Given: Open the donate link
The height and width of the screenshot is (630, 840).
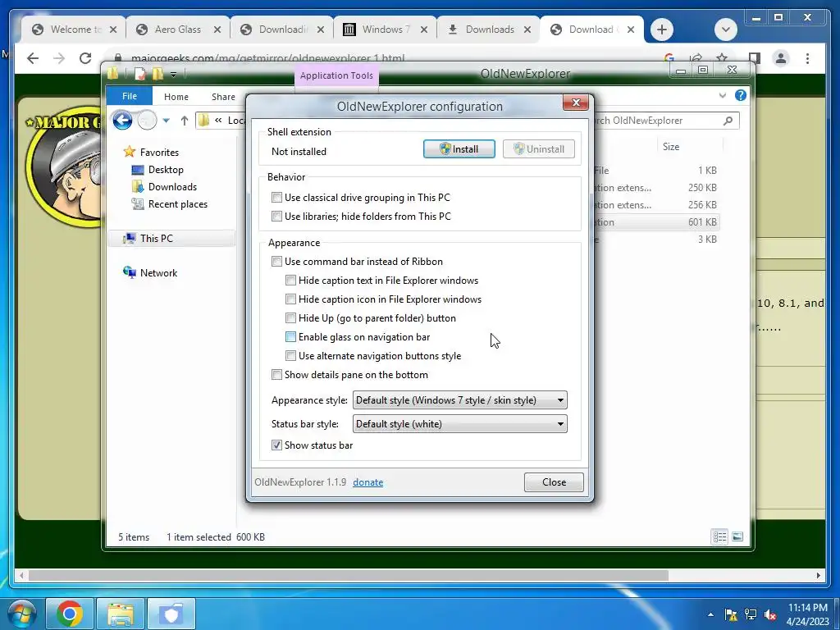Looking at the screenshot, I should point(367,482).
